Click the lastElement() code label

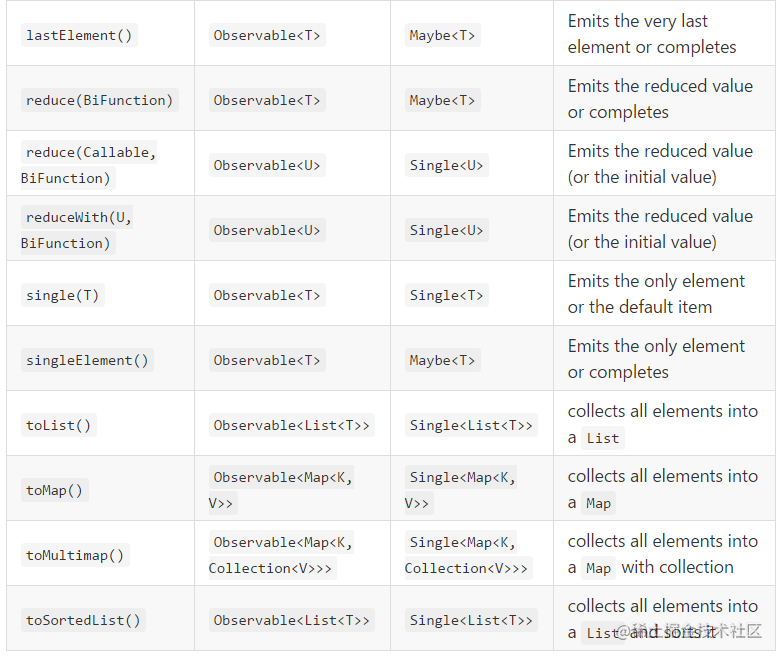click(79, 35)
